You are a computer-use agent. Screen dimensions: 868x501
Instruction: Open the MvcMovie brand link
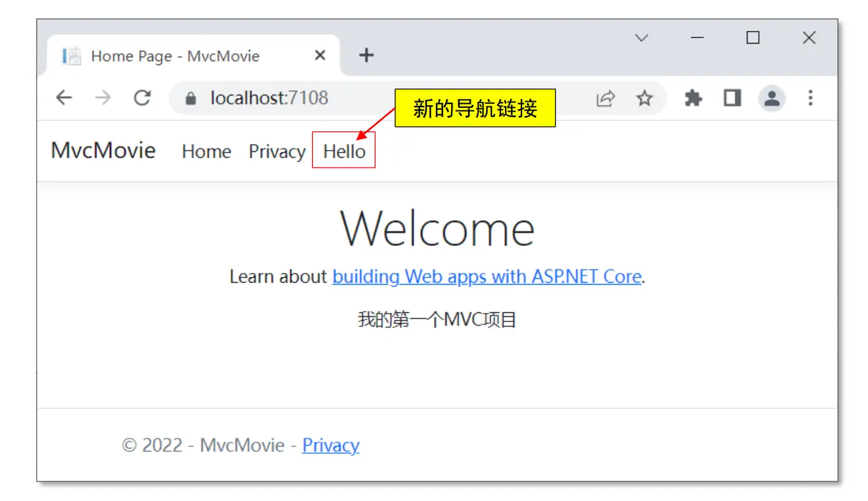pos(103,151)
